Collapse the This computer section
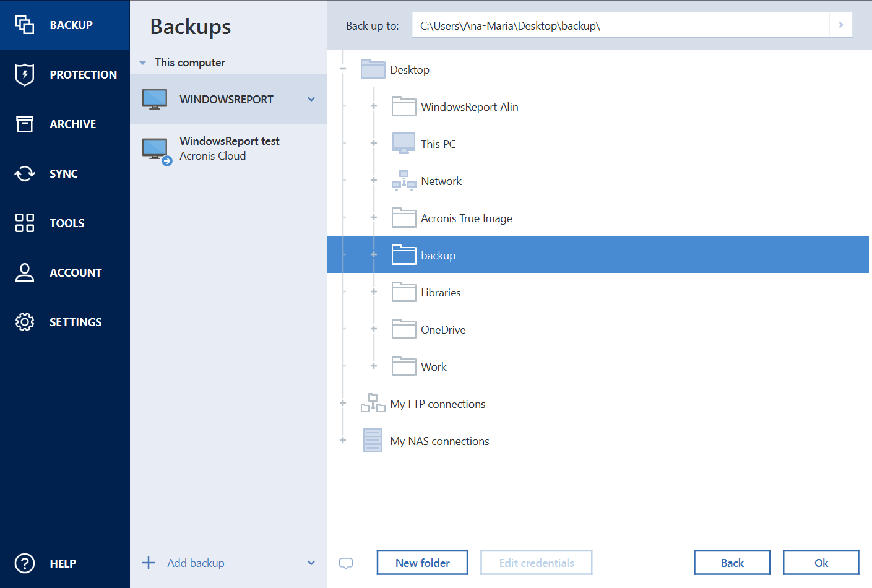872x588 pixels. tap(143, 63)
